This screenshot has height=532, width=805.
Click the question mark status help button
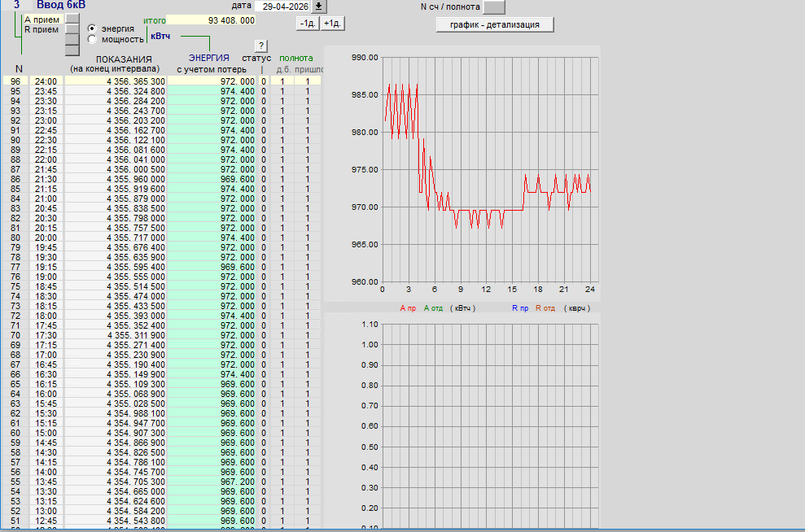[261, 46]
